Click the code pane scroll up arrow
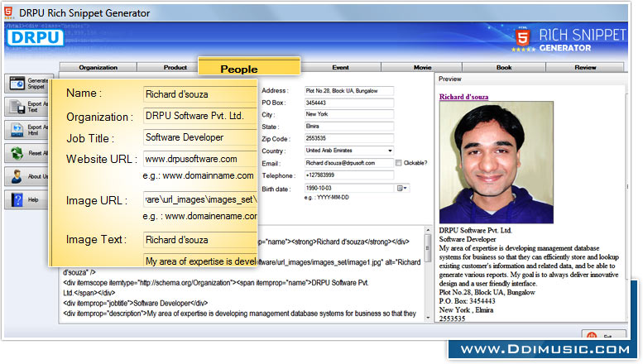Screen dimensions: 643x364 428,230
